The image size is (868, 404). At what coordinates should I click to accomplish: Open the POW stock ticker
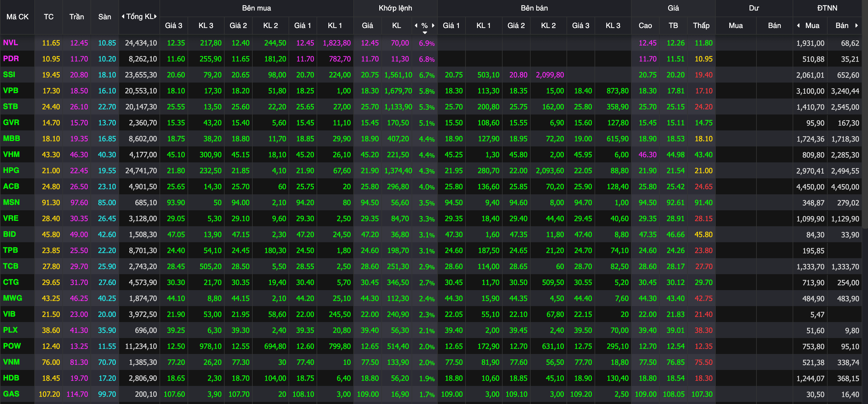pyautogui.click(x=12, y=346)
